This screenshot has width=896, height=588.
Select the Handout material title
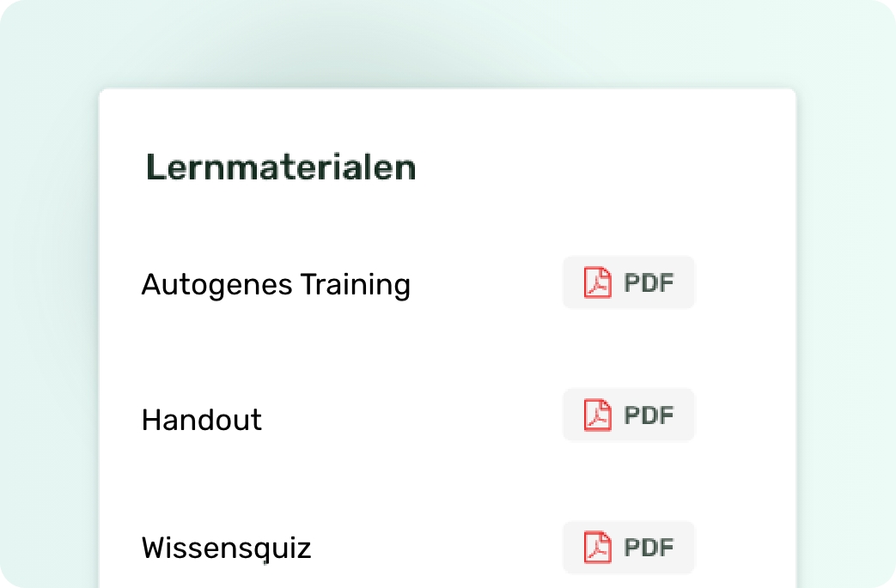click(202, 420)
